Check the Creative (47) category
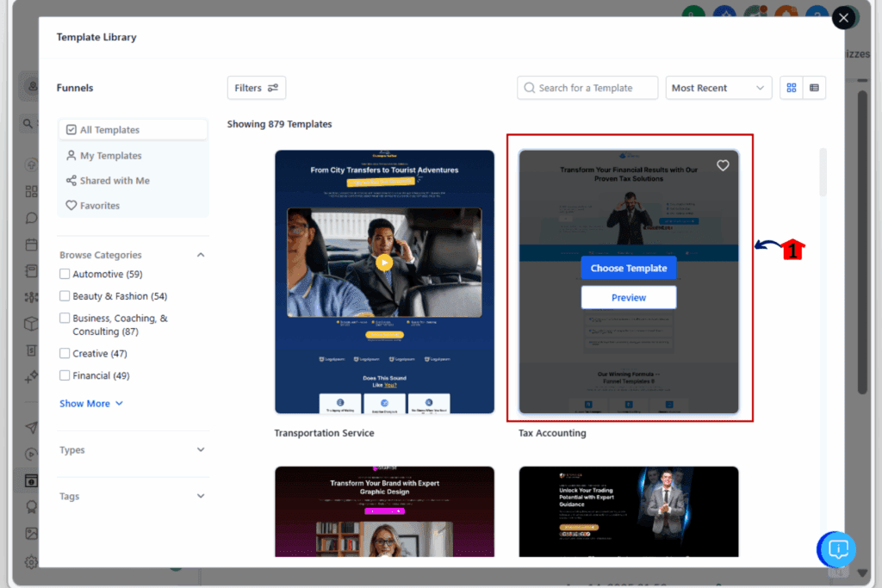This screenshot has width=882, height=588. pyautogui.click(x=65, y=353)
